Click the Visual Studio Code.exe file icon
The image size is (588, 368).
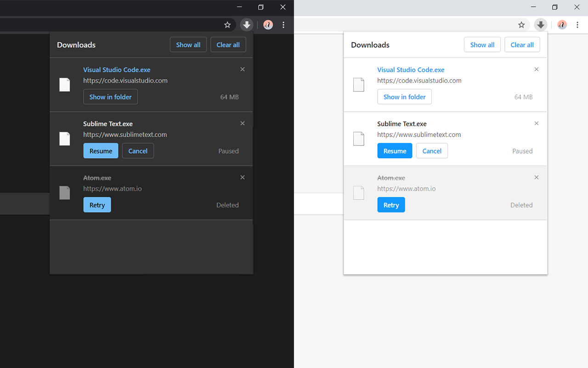(x=65, y=85)
